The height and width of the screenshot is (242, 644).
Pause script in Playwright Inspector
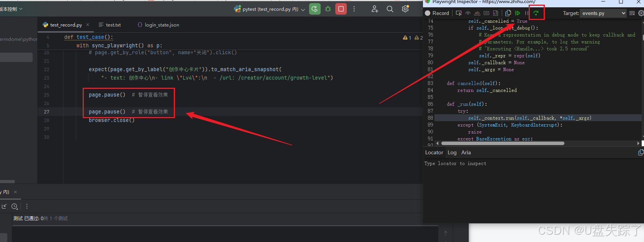527,13
